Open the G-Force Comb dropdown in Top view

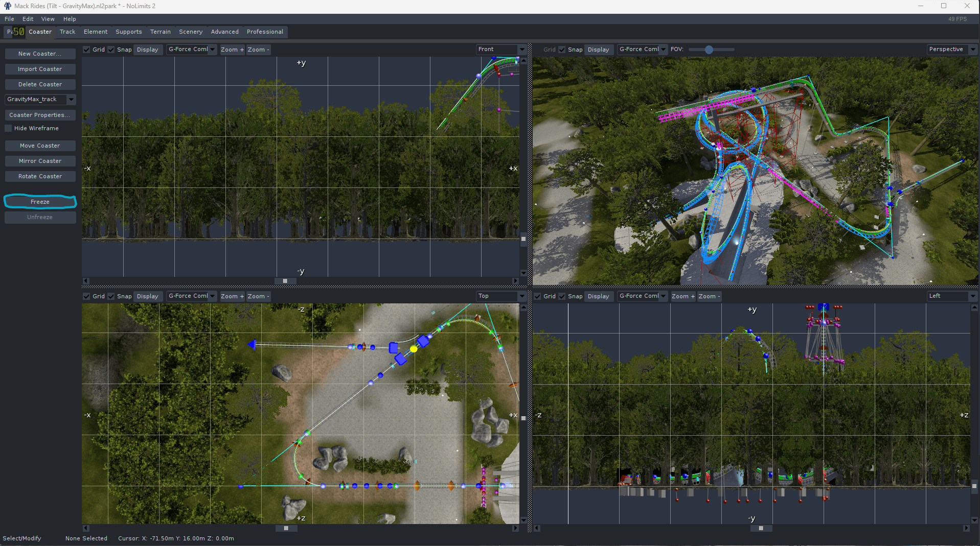coord(192,296)
